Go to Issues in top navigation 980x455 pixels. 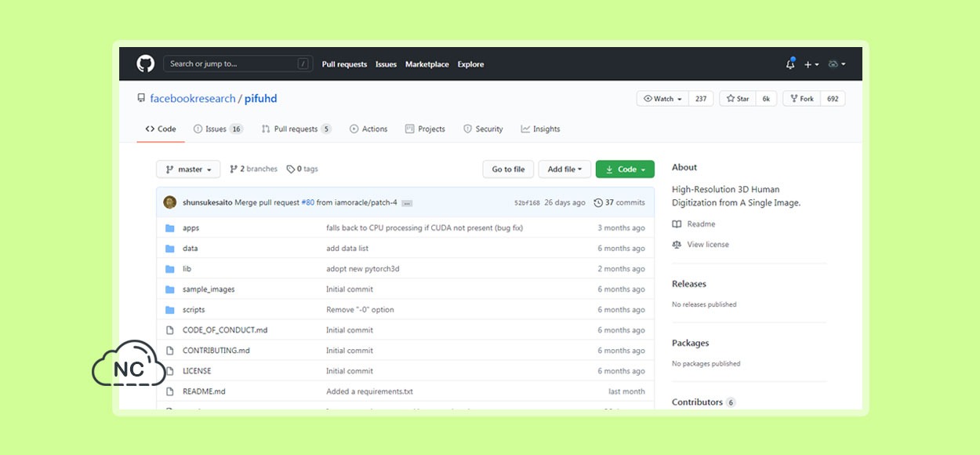point(386,64)
